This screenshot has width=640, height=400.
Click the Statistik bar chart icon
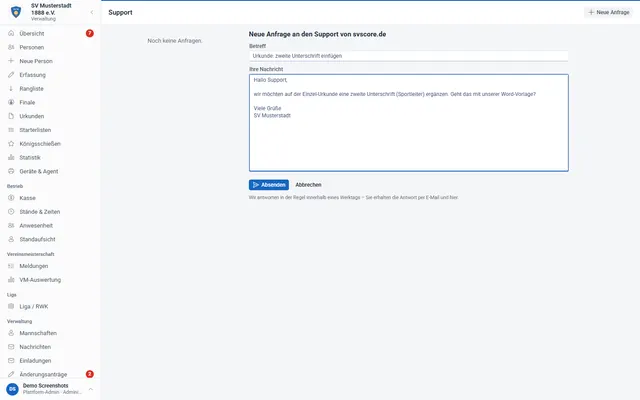click(11, 157)
